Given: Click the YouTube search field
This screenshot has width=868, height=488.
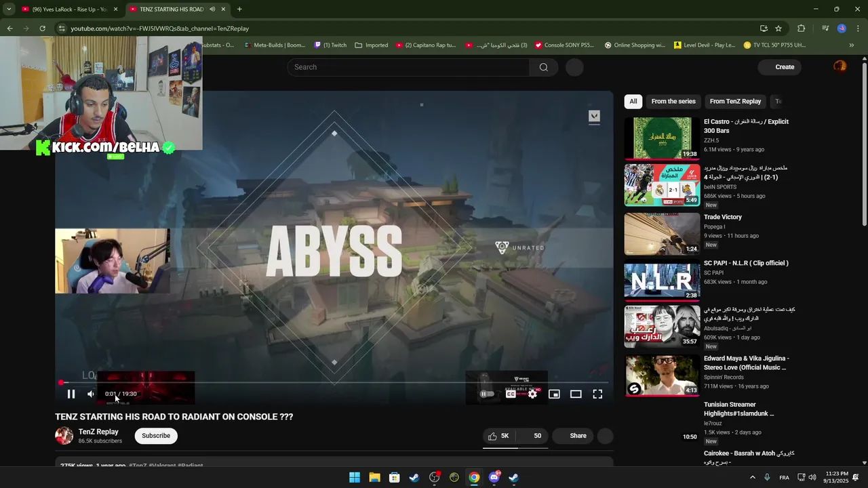Looking at the screenshot, I should [x=408, y=67].
